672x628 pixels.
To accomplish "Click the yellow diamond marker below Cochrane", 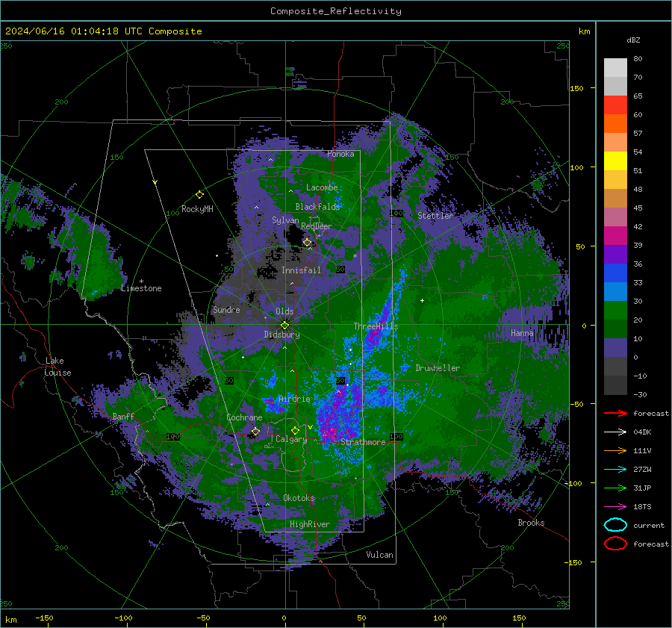I will pos(255,431).
